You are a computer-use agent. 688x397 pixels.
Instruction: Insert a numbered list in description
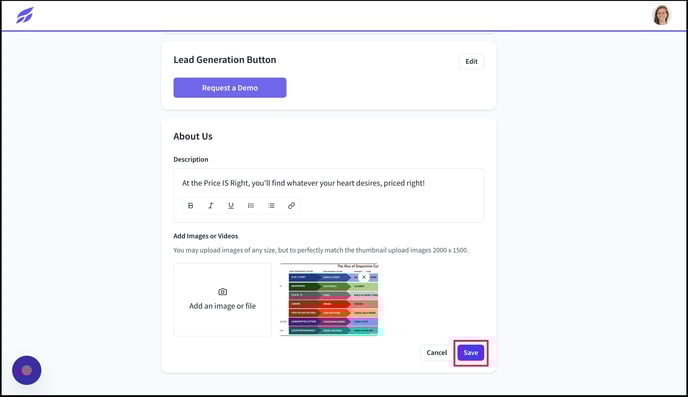click(x=251, y=205)
